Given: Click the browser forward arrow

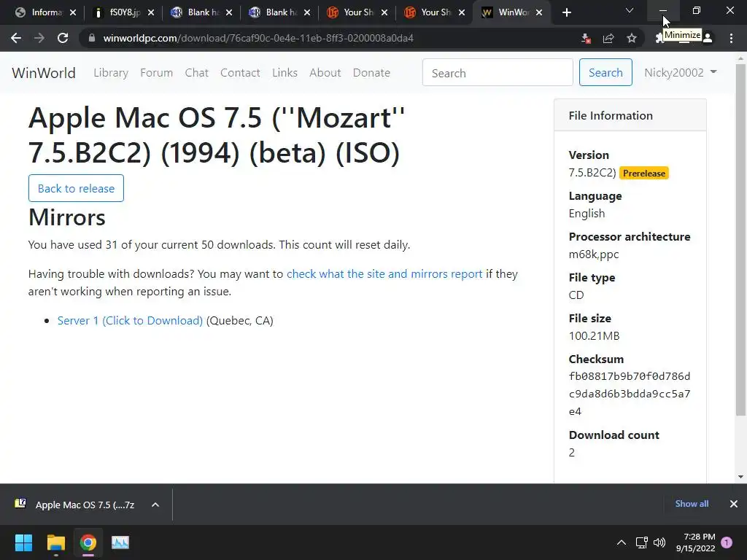Looking at the screenshot, I should [x=39, y=38].
